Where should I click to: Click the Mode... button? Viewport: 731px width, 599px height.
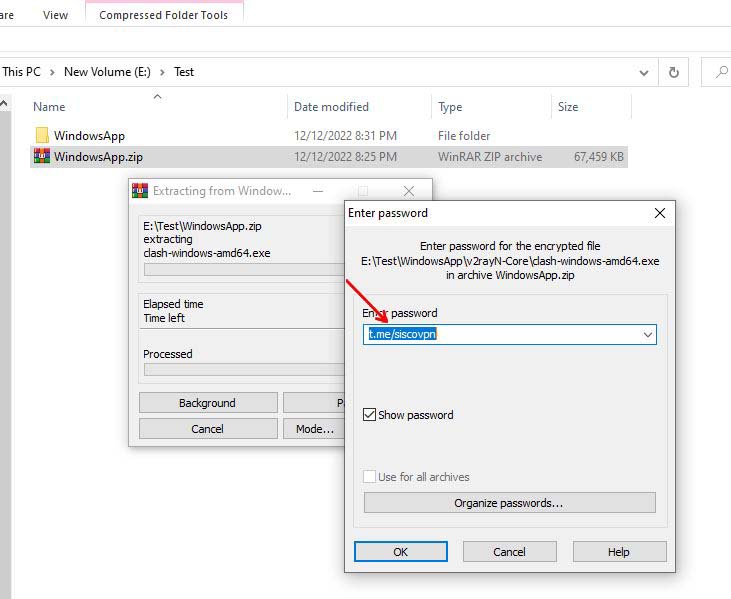pyautogui.click(x=314, y=428)
